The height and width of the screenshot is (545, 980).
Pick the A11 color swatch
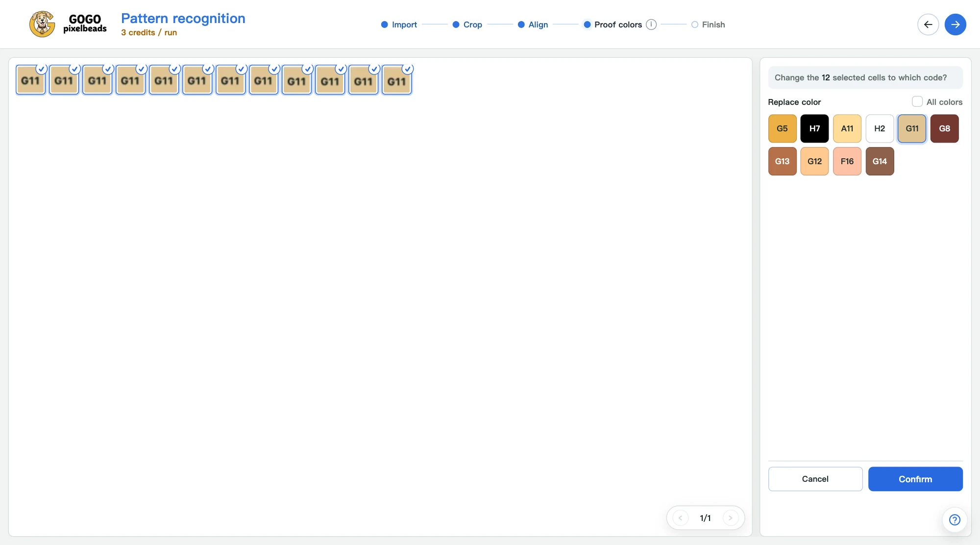click(x=847, y=128)
